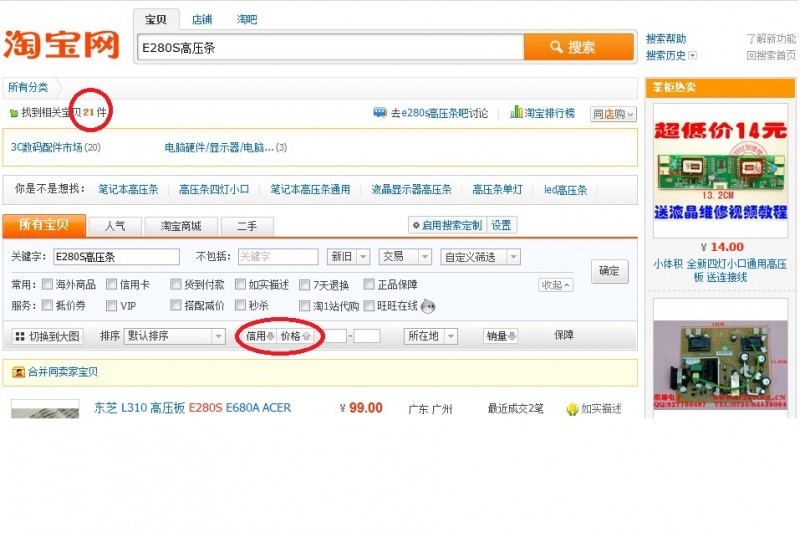Click the orange 搜索 search button

pyautogui.click(x=579, y=47)
